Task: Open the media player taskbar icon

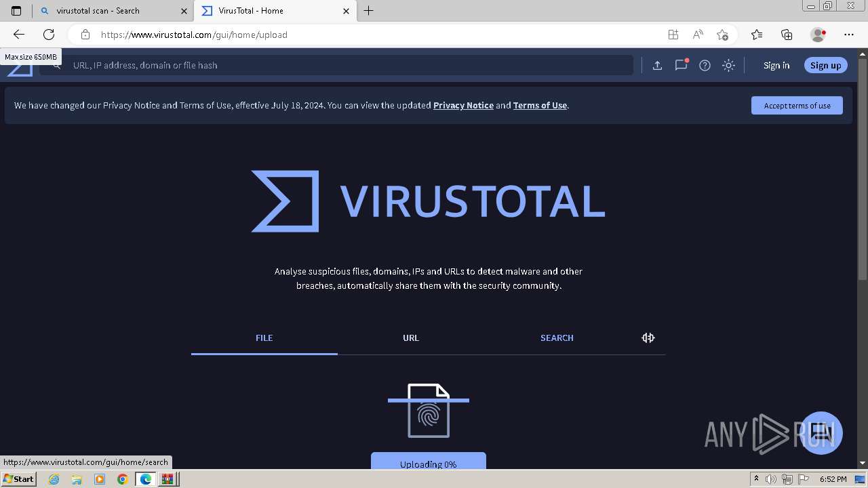Action: (100, 479)
